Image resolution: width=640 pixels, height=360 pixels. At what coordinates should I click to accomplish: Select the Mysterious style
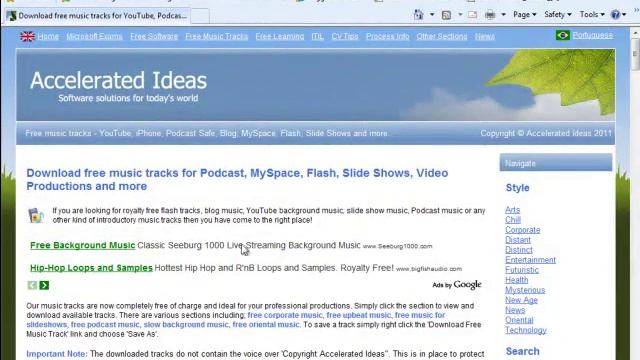(x=525, y=290)
